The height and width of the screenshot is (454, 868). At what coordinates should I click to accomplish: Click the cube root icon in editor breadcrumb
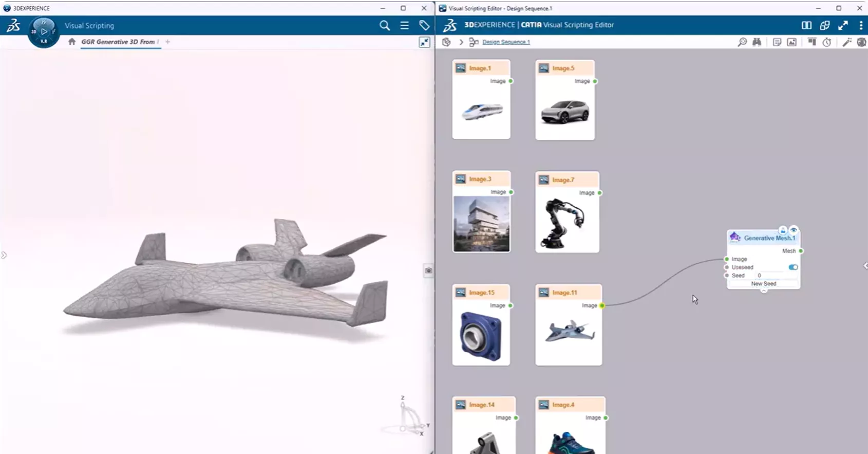[446, 42]
